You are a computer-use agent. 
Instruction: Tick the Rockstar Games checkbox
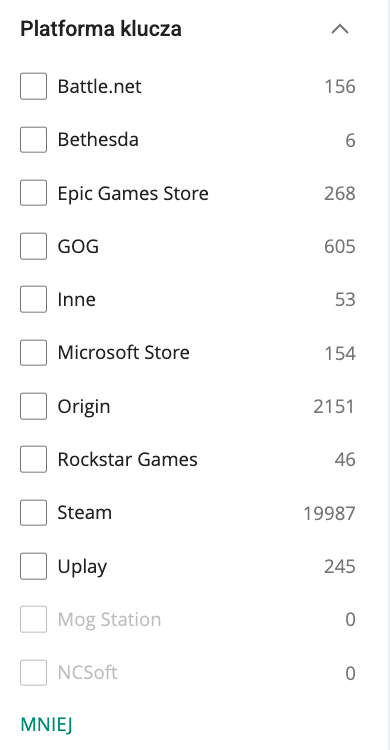pos(33,459)
